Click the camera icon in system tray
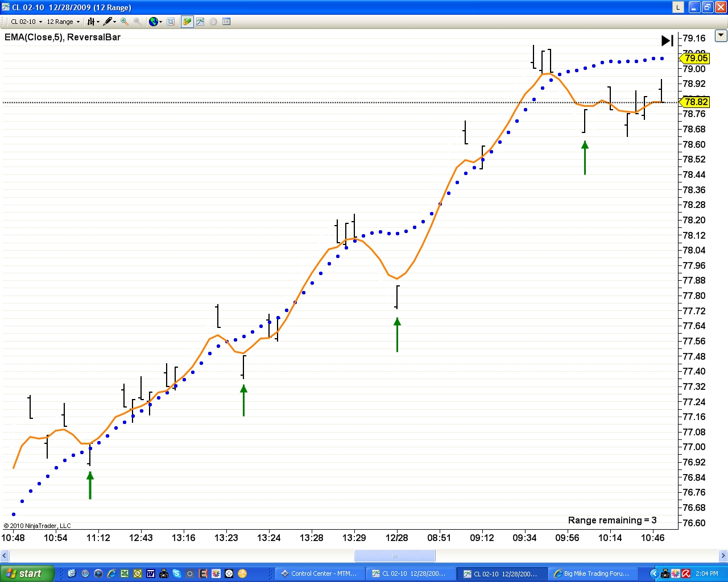Viewport: 728px width, 582px height. coord(665,573)
